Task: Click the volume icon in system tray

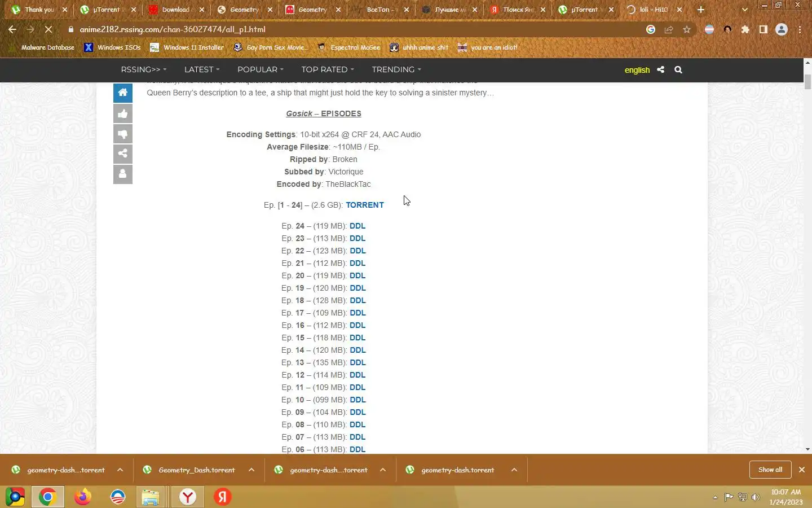Action: point(756,497)
